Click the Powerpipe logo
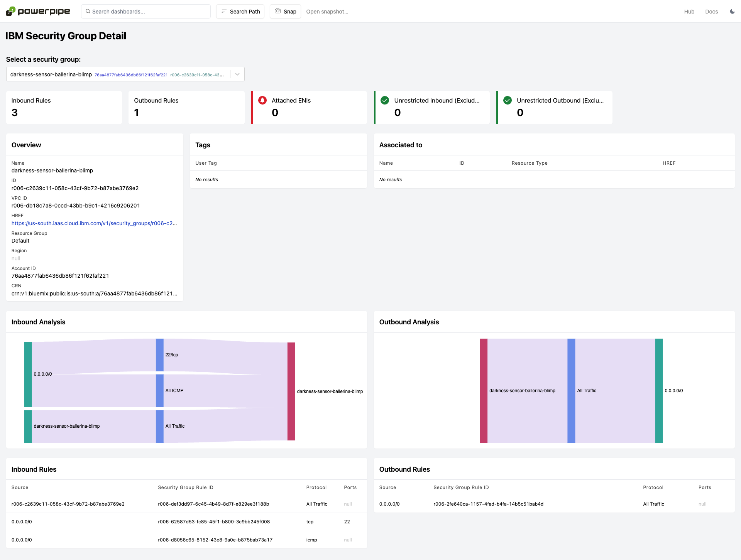Viewport: 741px width, 560px height. pyautogui.click(x=38, y=11)
